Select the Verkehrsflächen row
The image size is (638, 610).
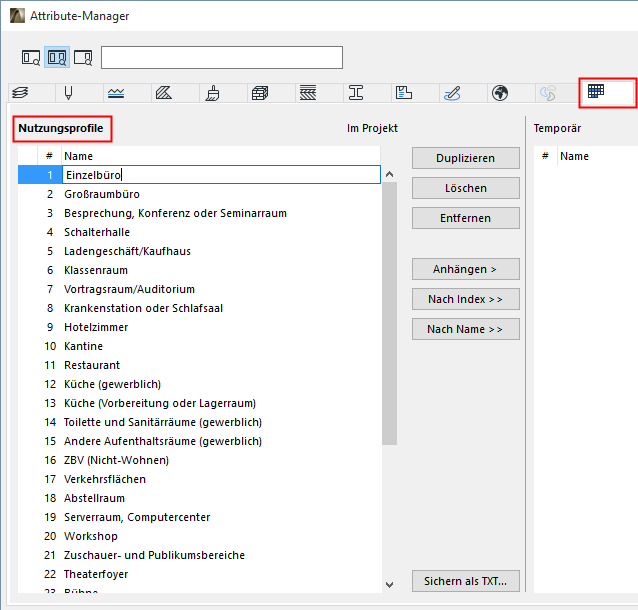coord(199,479)
